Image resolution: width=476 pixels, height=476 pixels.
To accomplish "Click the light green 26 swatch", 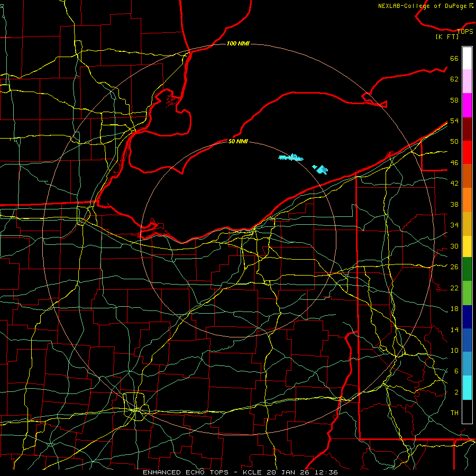I will pos(467,293).
